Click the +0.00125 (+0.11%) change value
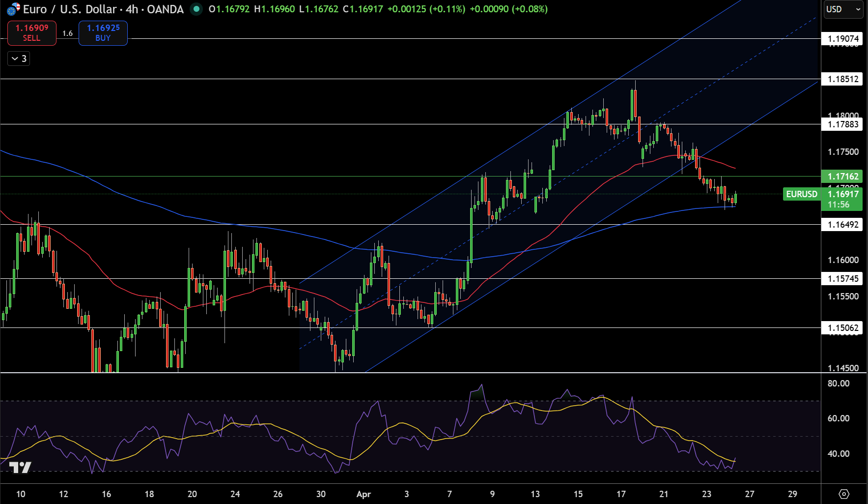 click(x=426, y=9)
